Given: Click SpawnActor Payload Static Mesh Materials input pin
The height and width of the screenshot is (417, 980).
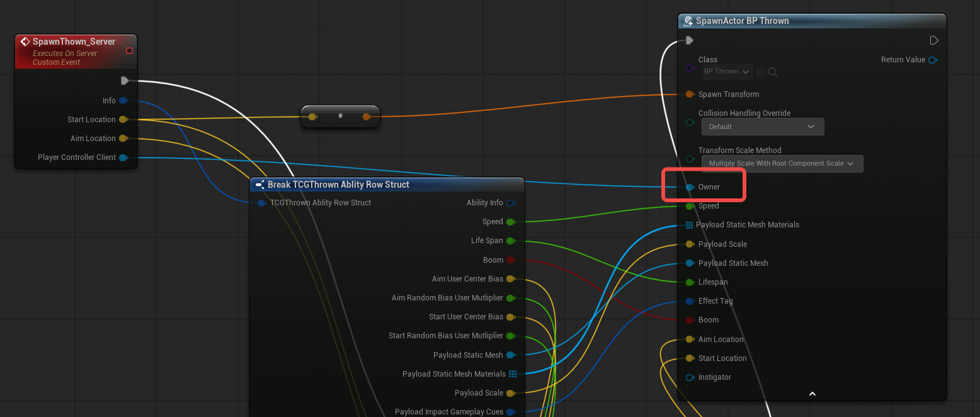Looking at the screenshot, I should pos(689,225).
